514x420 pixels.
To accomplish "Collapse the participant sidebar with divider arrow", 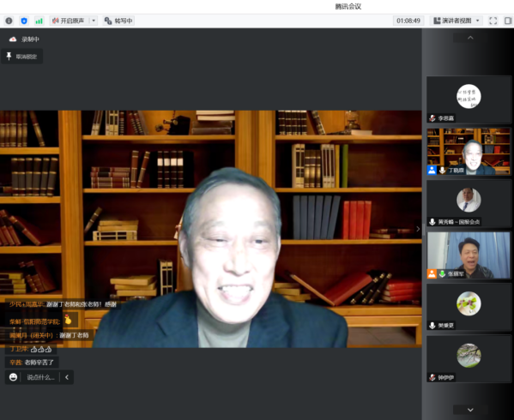I will 418,229.
